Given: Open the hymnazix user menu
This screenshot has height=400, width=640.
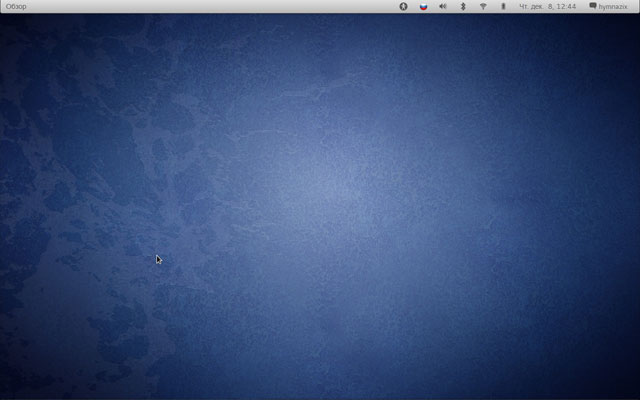Looking at the screenshot, I should (608, 7).
